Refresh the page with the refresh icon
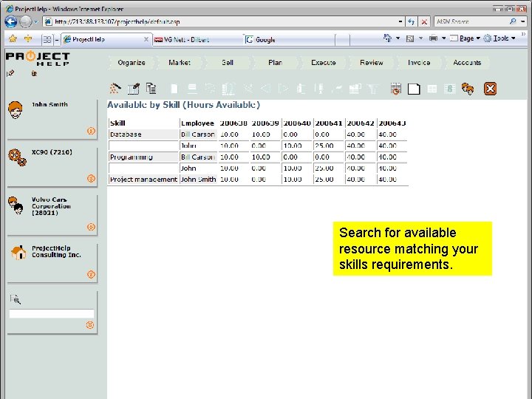This screenshot has width=532, height=399. pyautogui.click(x=412, y=21)
